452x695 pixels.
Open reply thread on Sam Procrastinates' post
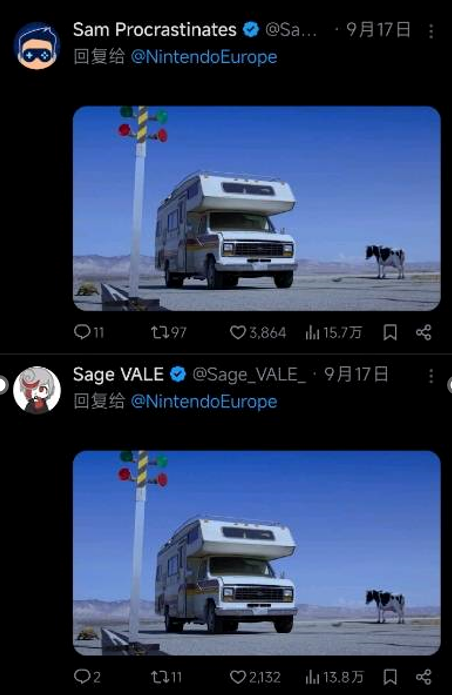(x=89, y=332)
